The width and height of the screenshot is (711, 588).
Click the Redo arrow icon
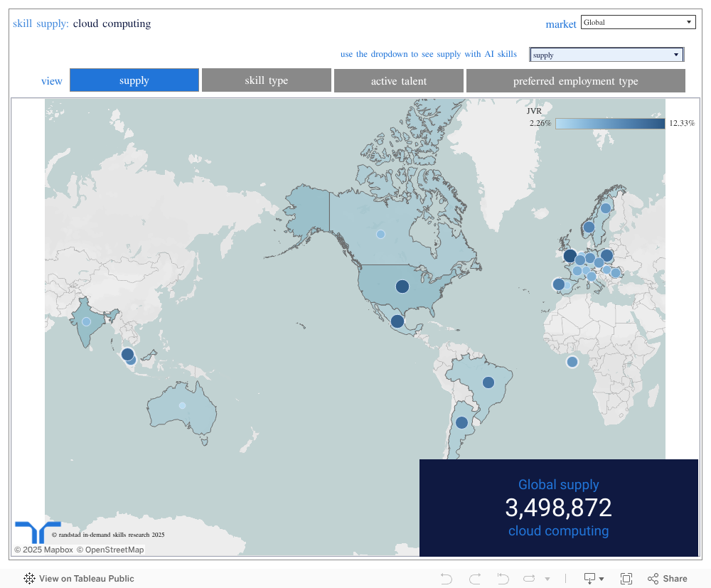point(474,578)
